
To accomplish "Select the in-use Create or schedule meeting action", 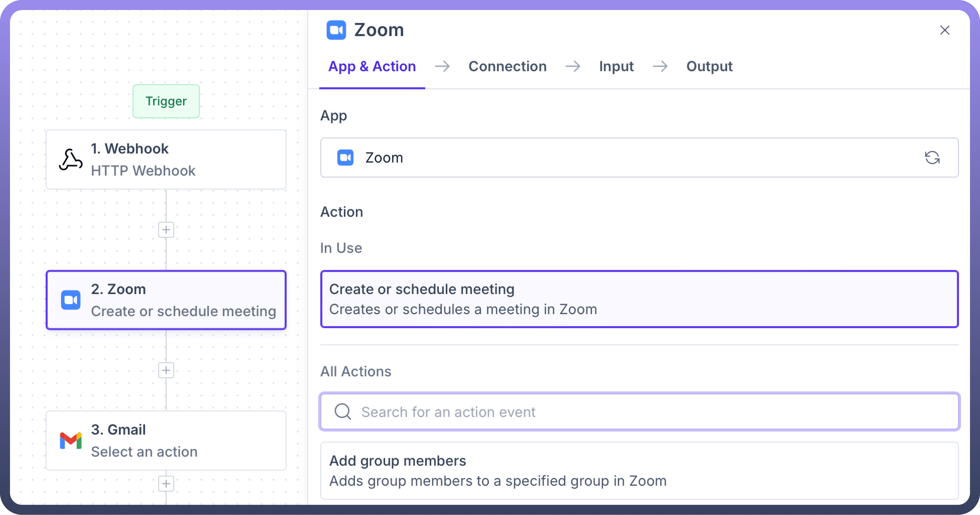I will (639, 299).
